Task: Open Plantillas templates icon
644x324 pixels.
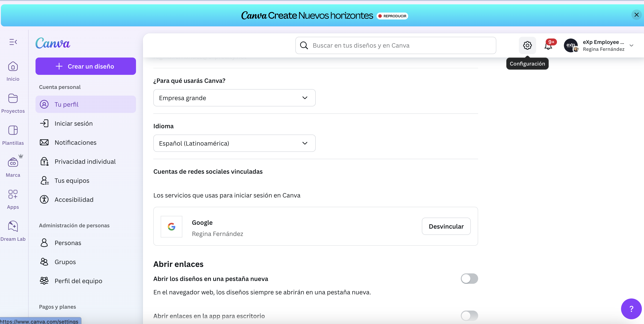Action: [x=13, y=131]
